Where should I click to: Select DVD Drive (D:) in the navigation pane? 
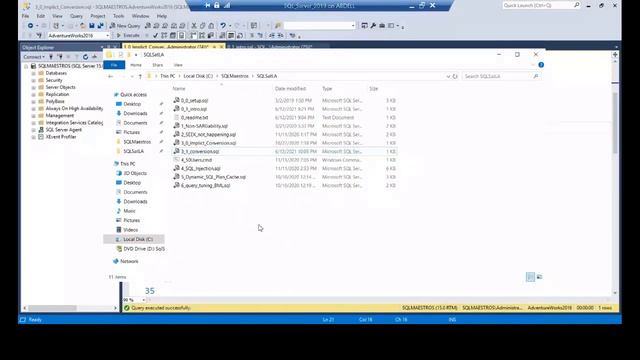point(140,249)
